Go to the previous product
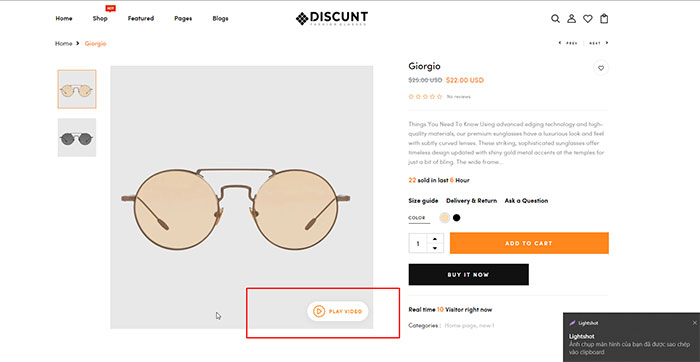The width and height of the screenshot is (700, 362). click(x=568, y=43)
